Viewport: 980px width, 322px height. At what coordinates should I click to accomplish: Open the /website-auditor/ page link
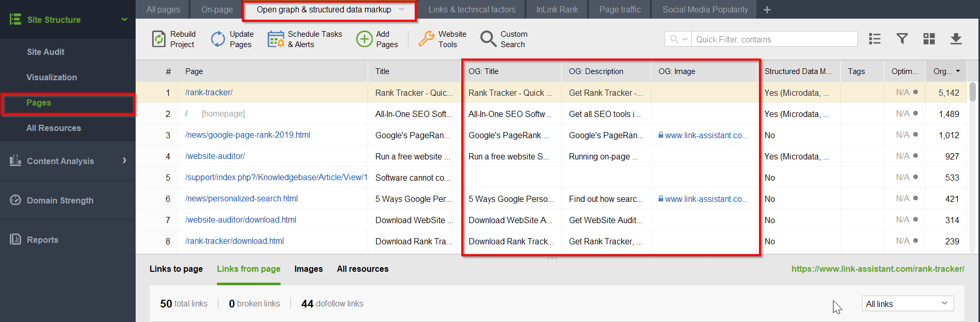[215, 156]
